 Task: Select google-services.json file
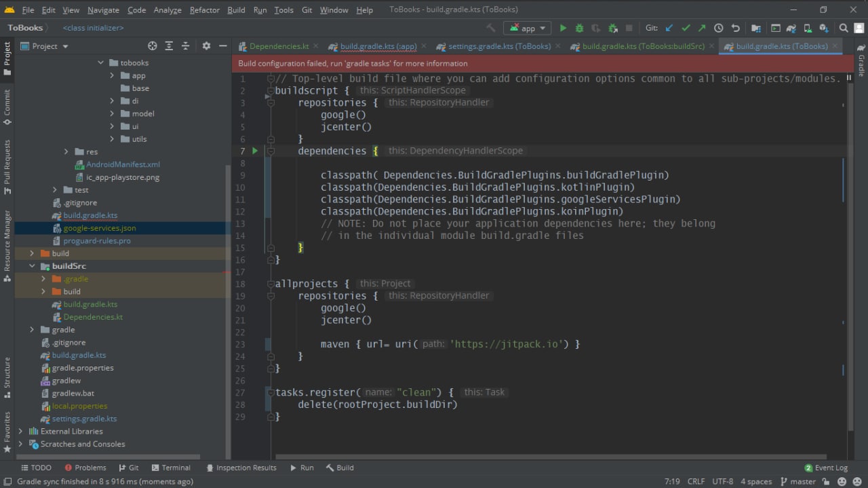[100, 228]
